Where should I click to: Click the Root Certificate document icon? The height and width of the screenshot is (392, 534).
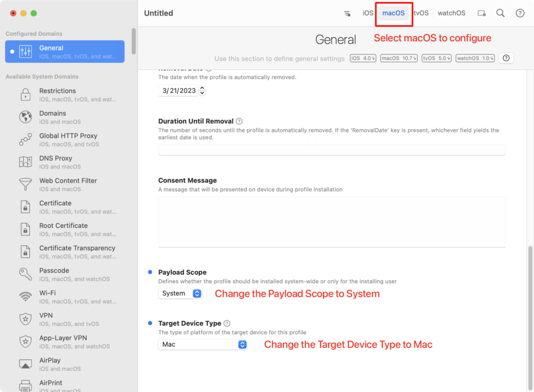pos(26,229)
